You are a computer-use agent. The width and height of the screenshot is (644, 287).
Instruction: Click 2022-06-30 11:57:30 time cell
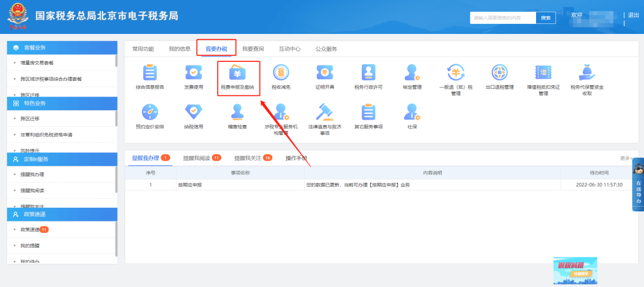[x=599, y=185]
